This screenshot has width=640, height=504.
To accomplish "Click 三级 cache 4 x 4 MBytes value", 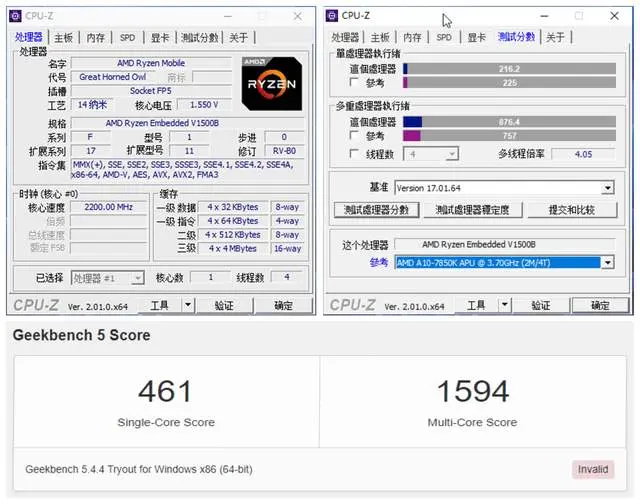I will [233, 249].
